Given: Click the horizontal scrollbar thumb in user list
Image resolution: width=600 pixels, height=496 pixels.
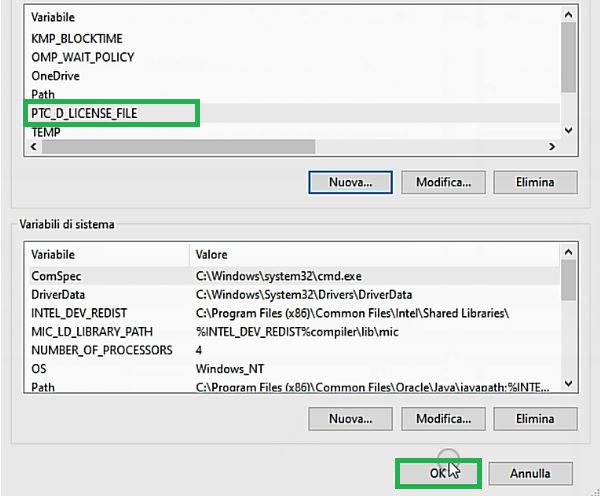Looking at the screenshot, I should (x=178, y=147).
